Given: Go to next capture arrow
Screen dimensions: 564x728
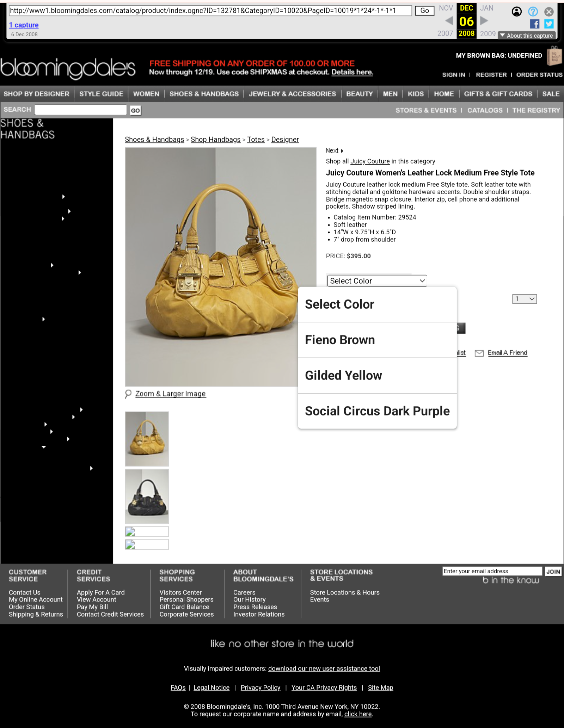Looking at the screenshot, I should click(x=484, y=21).
